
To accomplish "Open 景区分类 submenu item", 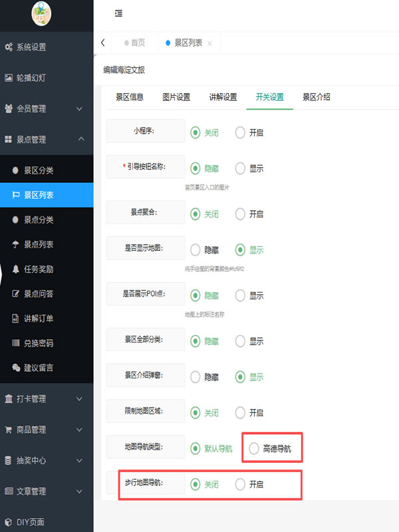I will pyautogui.click(x=47, y=170).
